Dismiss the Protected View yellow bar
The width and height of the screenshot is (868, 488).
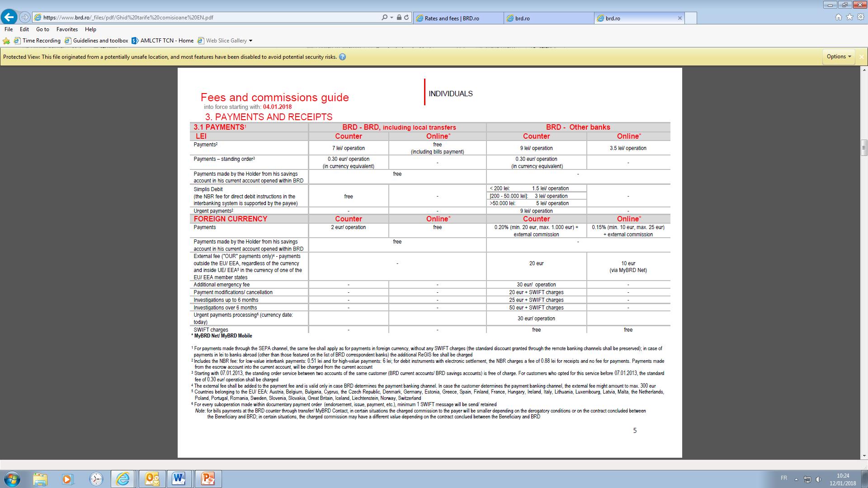[x=861, y=57]
